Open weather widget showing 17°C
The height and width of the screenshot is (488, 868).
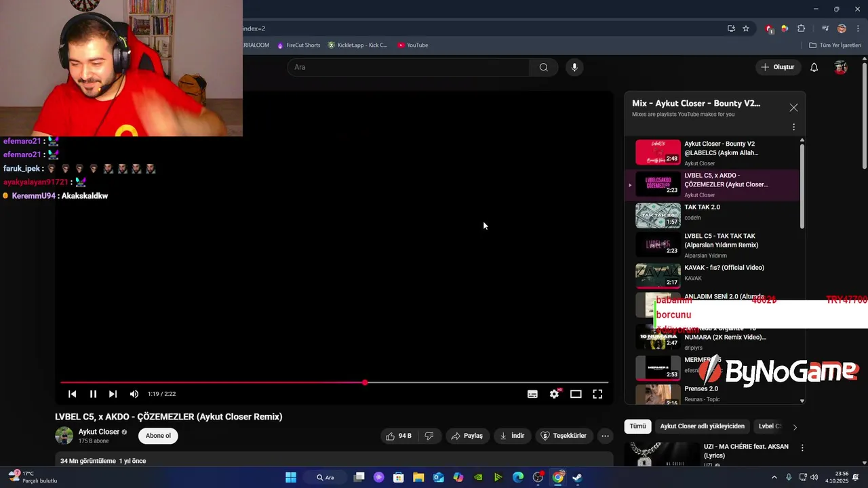coord(33,477)
